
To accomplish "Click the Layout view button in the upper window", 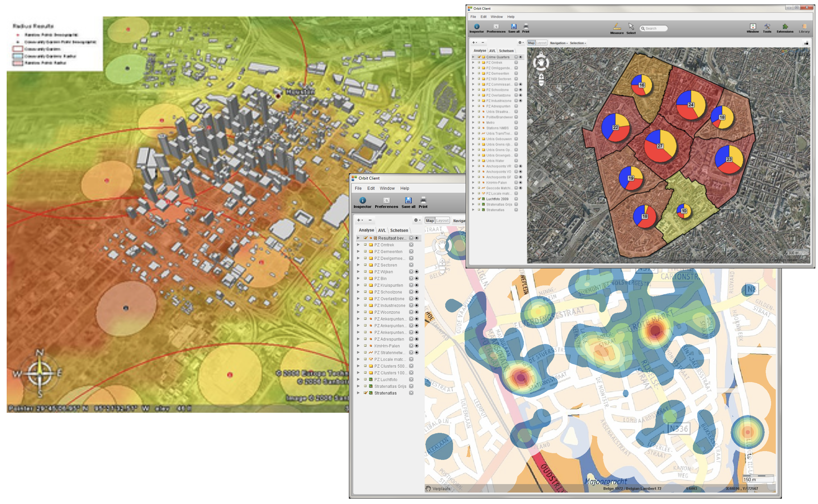I will [541, 43].
